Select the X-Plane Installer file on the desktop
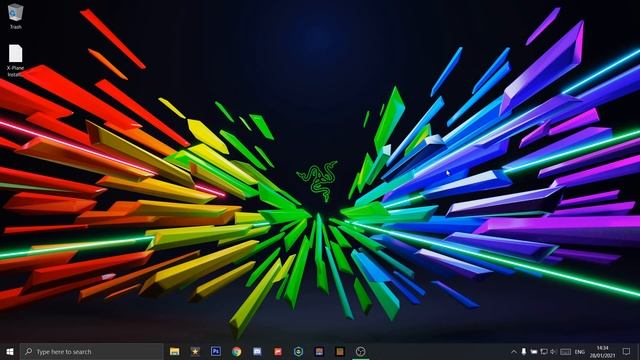Image resolution: width=640 pixels, height=360 pixels. coord(16,60)
